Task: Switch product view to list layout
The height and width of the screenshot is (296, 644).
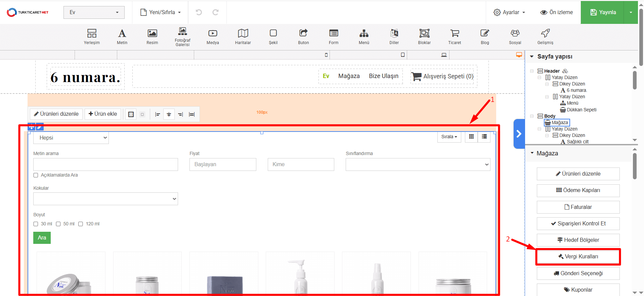Action: coord(484,137)
